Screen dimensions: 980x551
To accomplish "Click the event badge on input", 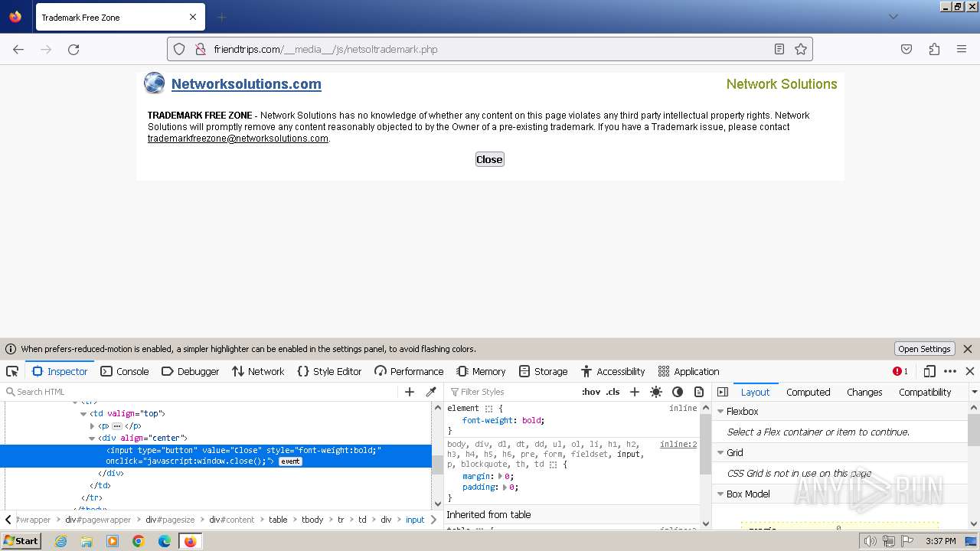I will pos(290,461).
